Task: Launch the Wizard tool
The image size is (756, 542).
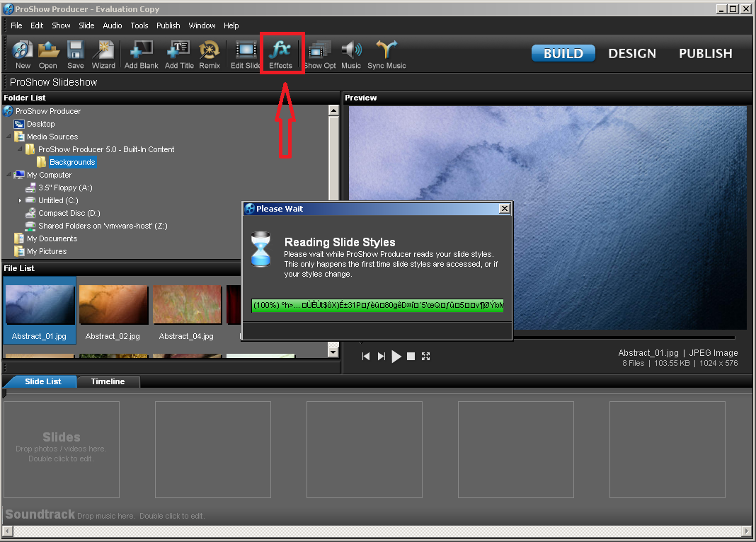Action: pyautogui.click(x=103, y=54)
